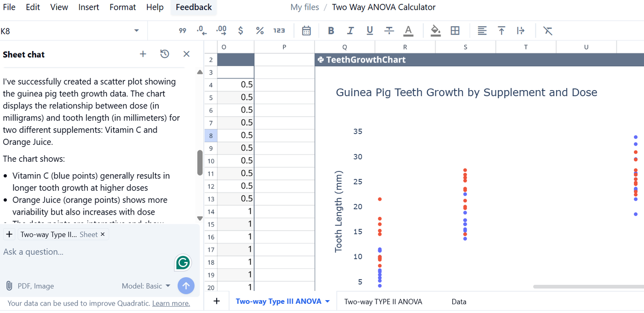Toggle strikethrough formatting
Image resolution: width=644 pixels, height=313 pixels.
pyautogui.click(x=389, y=31)
